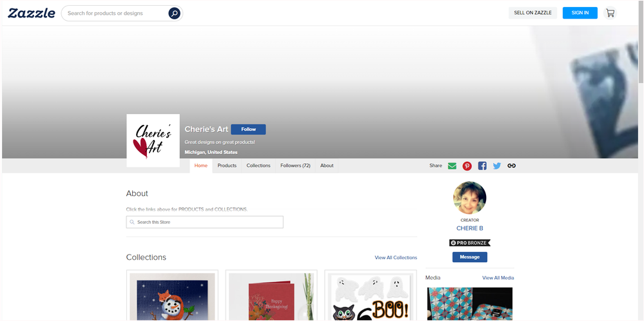Screen dimensions: 644x321
Task: Go to Zazzle home via logo
Action: [32, 13]
